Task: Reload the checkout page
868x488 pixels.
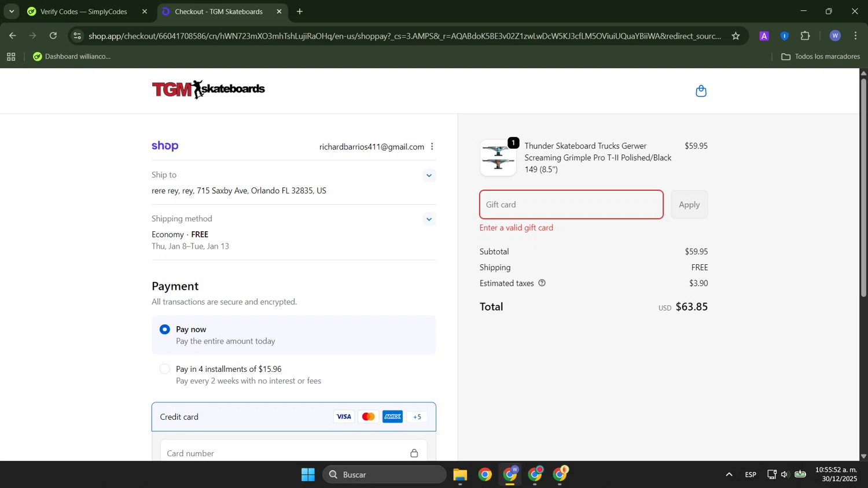Action: click(53, 36)
